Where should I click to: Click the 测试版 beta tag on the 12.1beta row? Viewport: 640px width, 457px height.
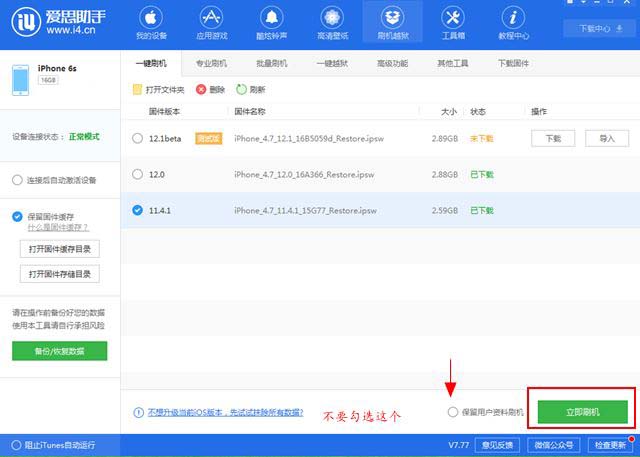(x=209, y=138)
